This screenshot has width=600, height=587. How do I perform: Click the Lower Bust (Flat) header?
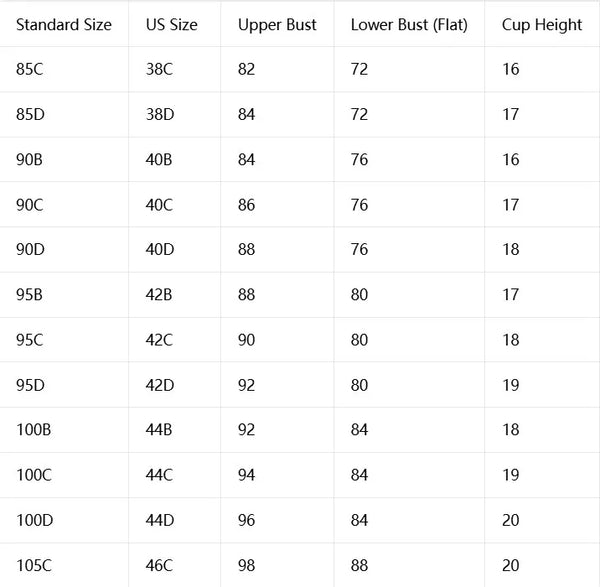click(x=409, y=25)
